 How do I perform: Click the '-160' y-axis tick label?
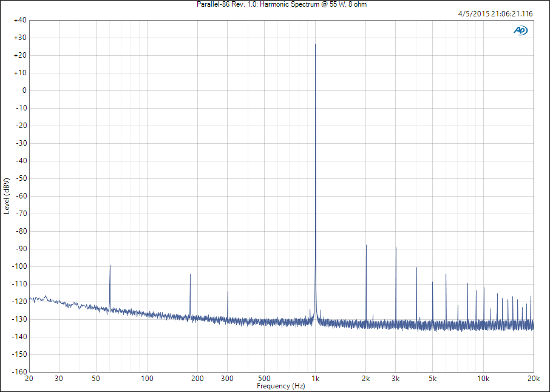[19, 371]
